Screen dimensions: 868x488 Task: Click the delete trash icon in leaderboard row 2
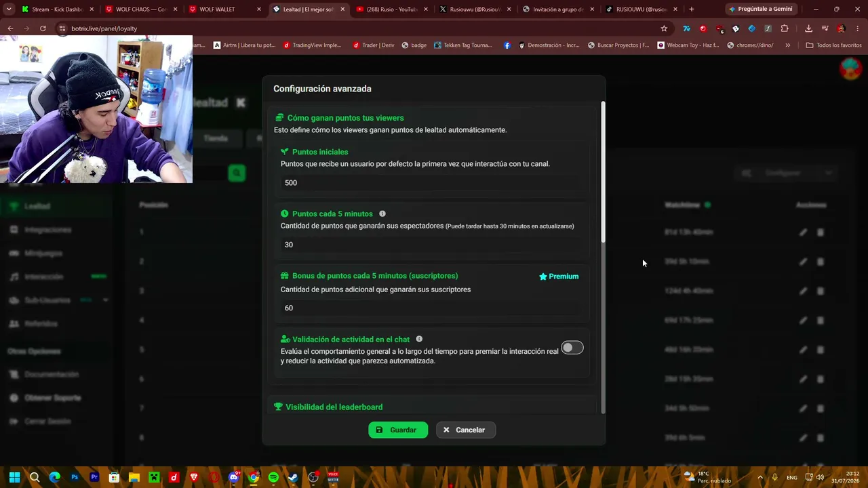tap(821, 262)
